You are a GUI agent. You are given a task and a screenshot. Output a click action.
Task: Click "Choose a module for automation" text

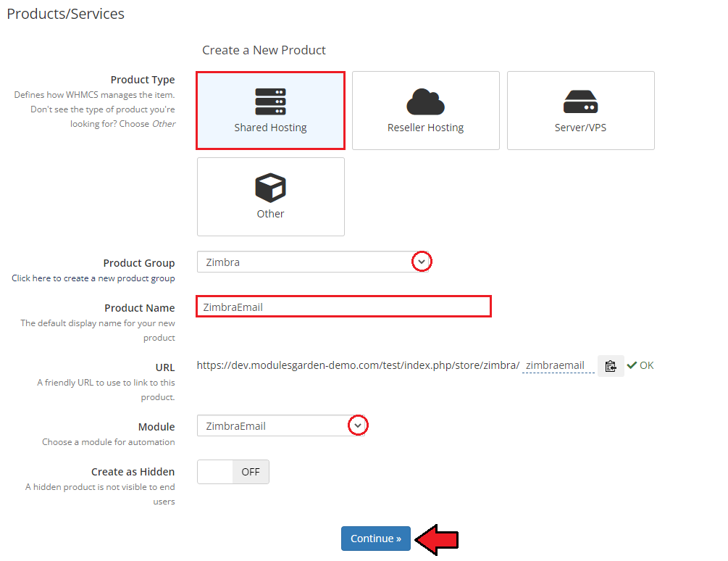tap(109, 442)
